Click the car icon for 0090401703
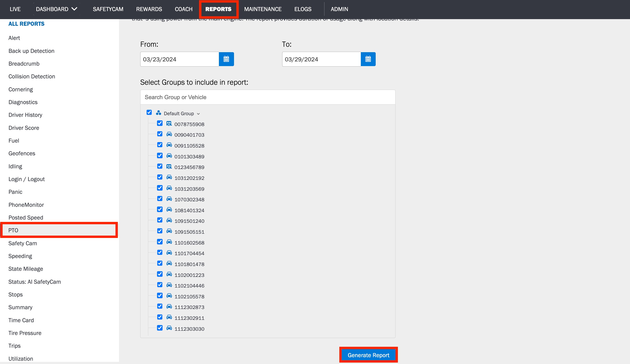Viewport: 630px width, 364px height. click(169, 134)
